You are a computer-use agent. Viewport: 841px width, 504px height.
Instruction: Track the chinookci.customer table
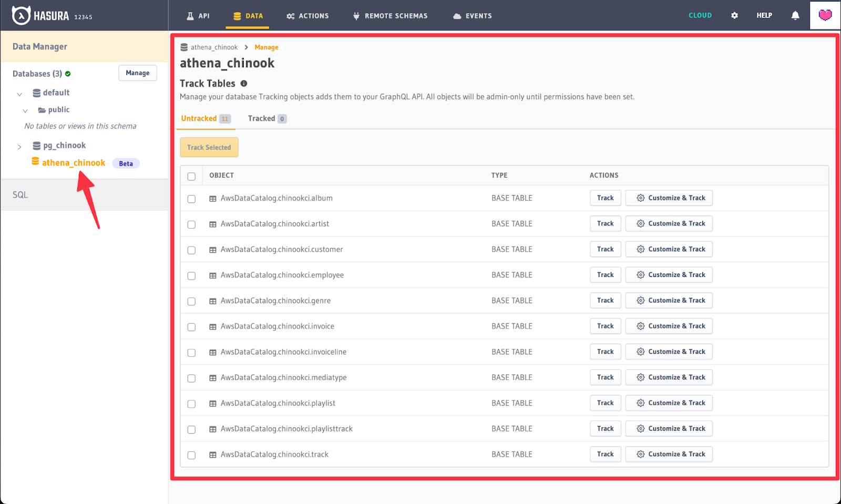tap(606, 250)
